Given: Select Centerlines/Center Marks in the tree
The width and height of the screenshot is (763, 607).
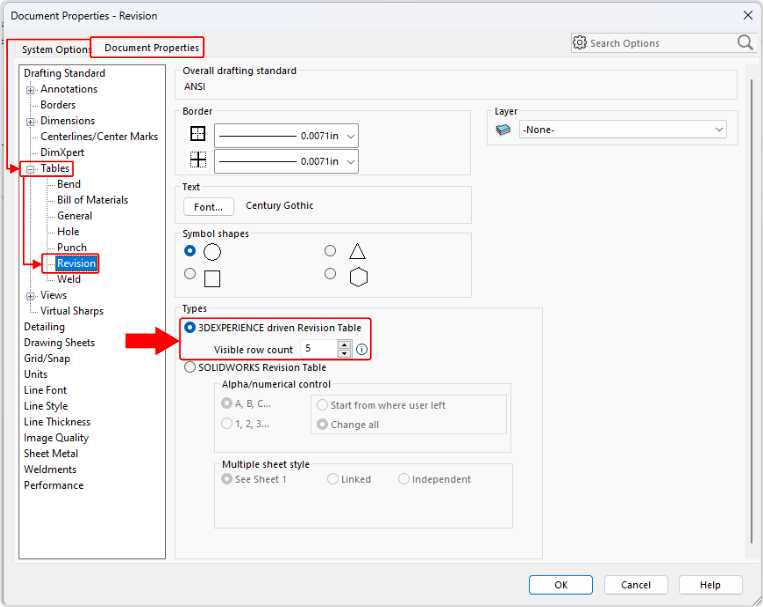Looking at the screenshot, I should 99,136.
